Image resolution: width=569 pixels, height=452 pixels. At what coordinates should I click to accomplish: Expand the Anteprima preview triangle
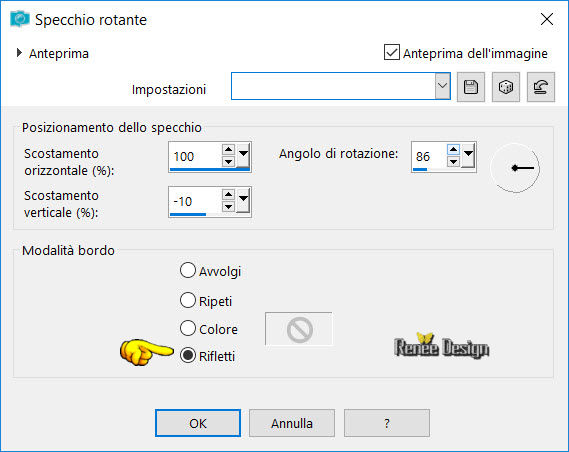click(19, 53)
